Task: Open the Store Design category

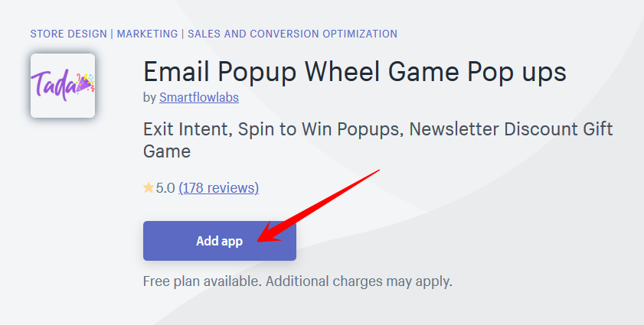Action: tap(69, 34)
